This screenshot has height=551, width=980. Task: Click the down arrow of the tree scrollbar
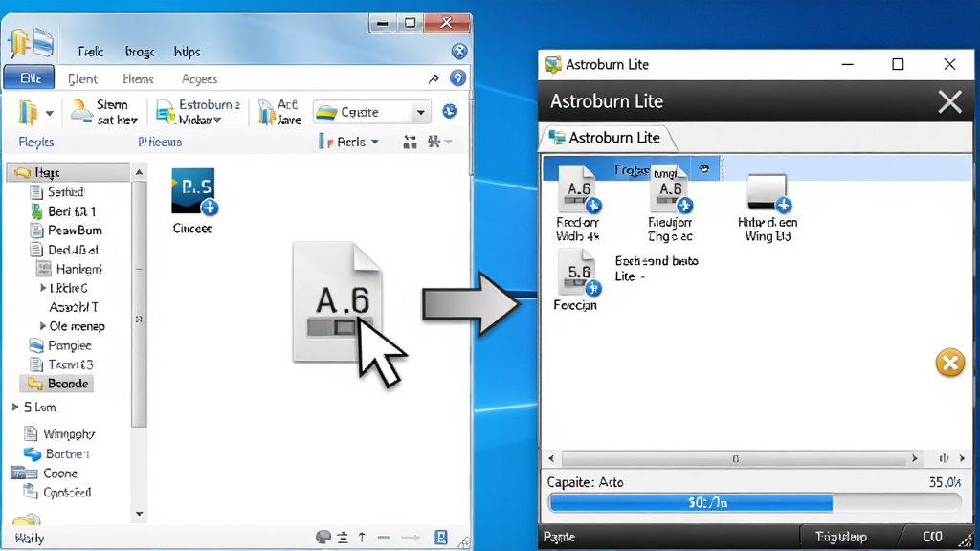pyautogui.click(x=140, y=514)
